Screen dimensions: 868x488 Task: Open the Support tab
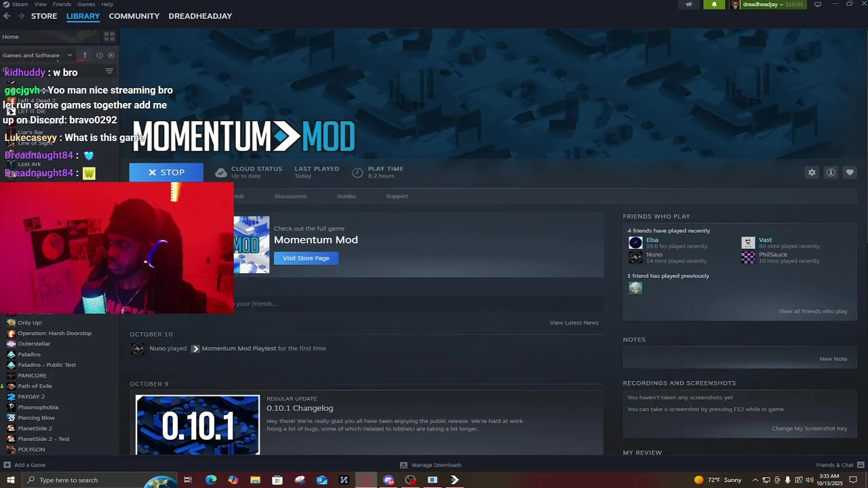tap(397, 196)
